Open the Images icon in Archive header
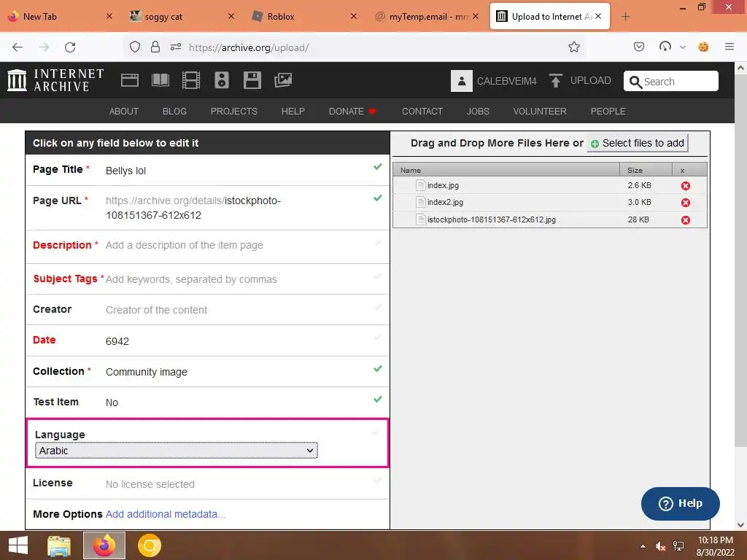This screenshot has height=560, width=747. click(283, 80)
